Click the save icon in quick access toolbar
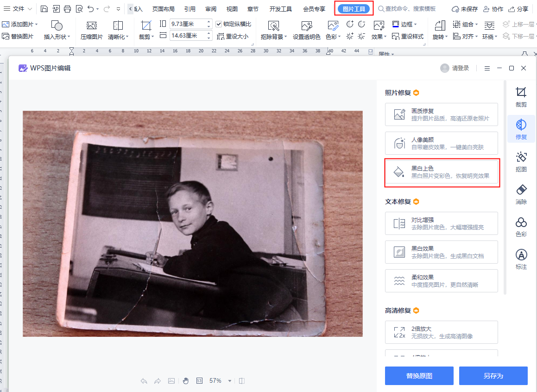This screenshot has height=392, width=537. [x=44, y=9]
